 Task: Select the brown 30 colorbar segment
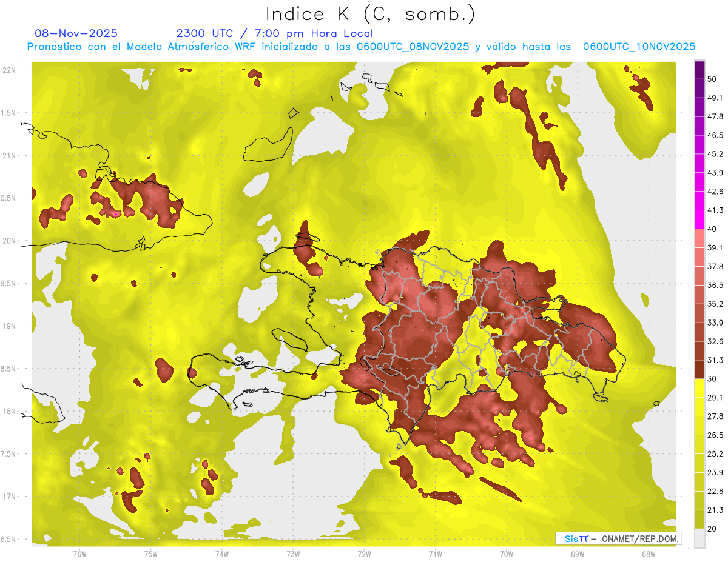(x=700, y=369)
